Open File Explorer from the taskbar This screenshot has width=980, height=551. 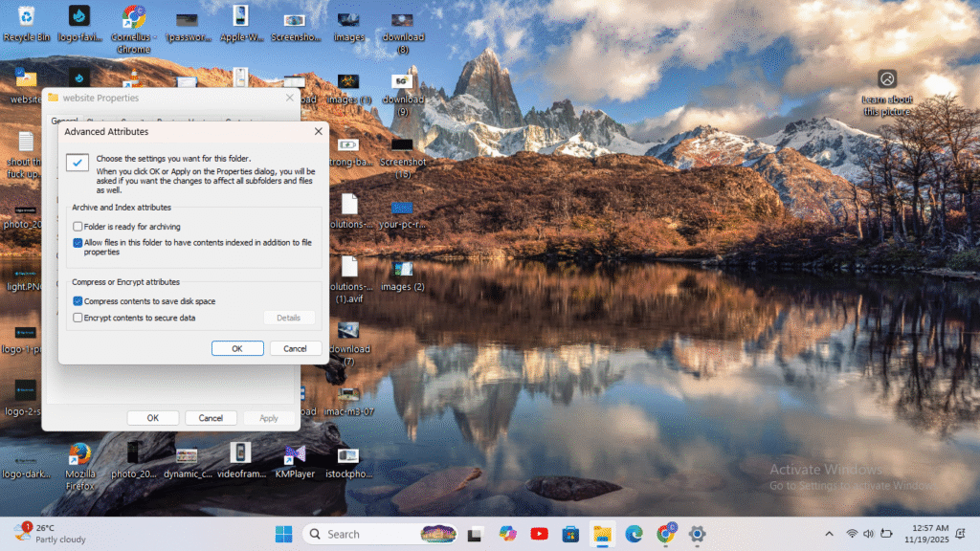602,534
